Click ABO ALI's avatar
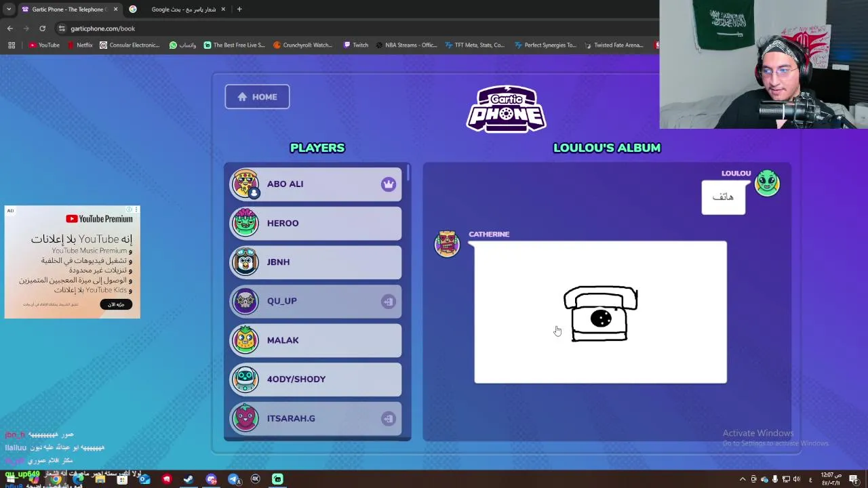The width and height of the screenshot is (868, 488). pos(245,184)
